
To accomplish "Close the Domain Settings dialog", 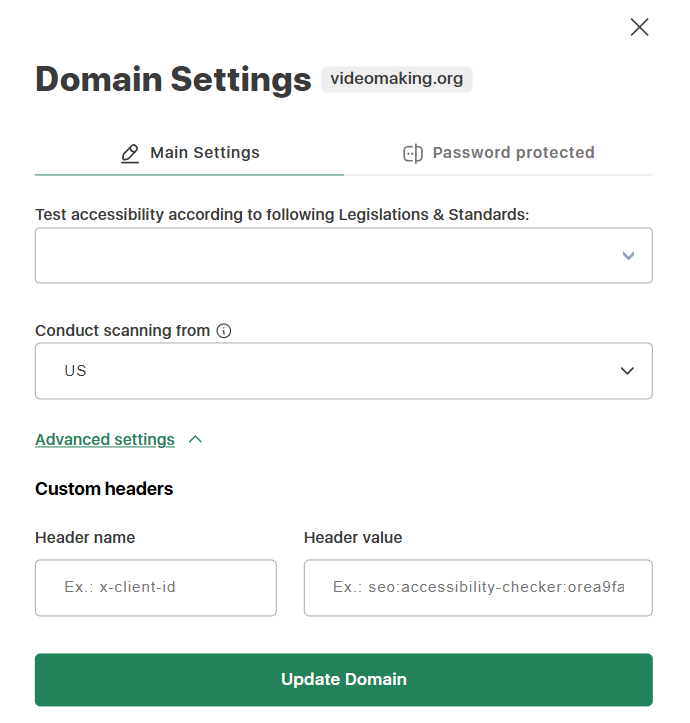I will (x=639, y=27).
